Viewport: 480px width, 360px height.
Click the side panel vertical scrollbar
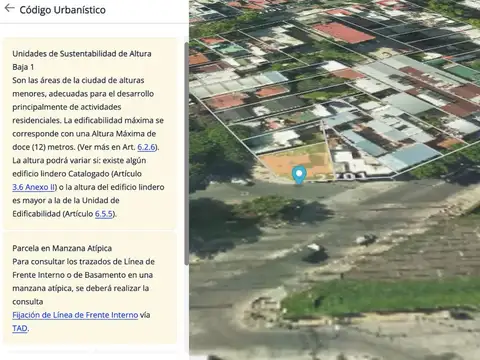pyautogui.click(x=187, y=153)
